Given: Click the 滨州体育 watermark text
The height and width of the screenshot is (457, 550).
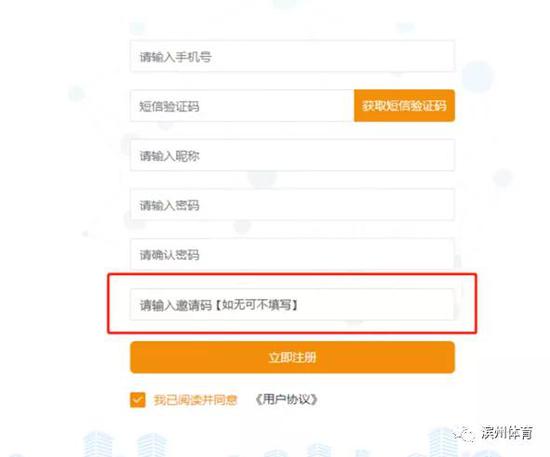Looking at the screenshot, I should tap(507, 433).
